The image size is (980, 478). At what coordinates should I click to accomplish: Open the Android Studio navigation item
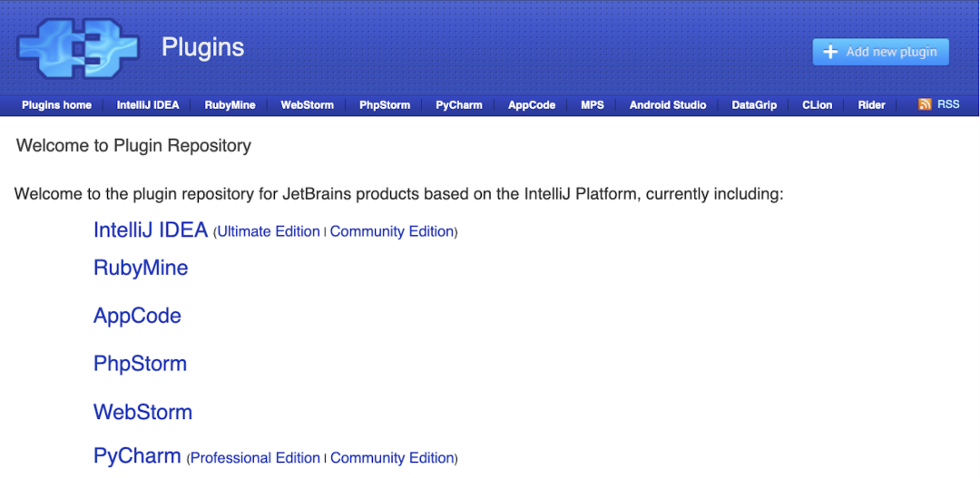point(668,105)
